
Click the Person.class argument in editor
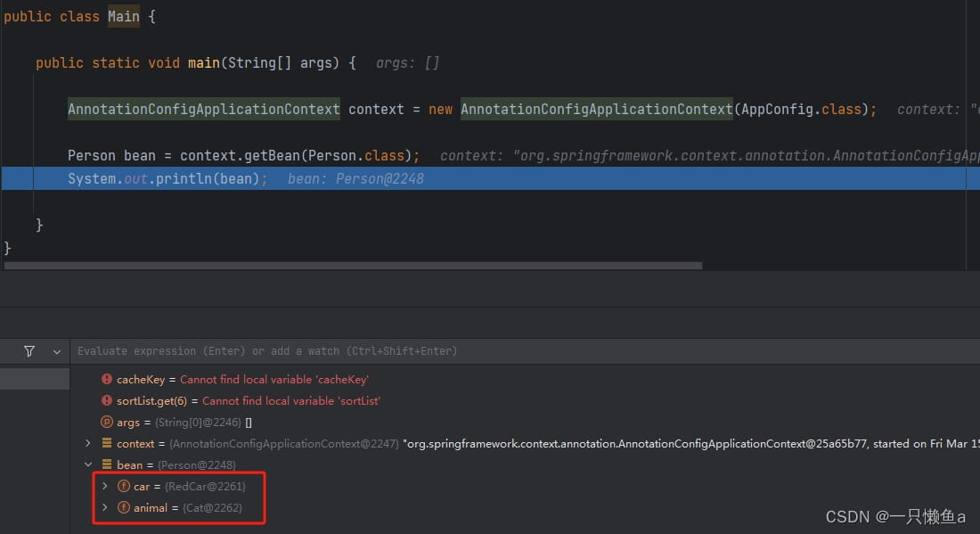coord(356,156)
